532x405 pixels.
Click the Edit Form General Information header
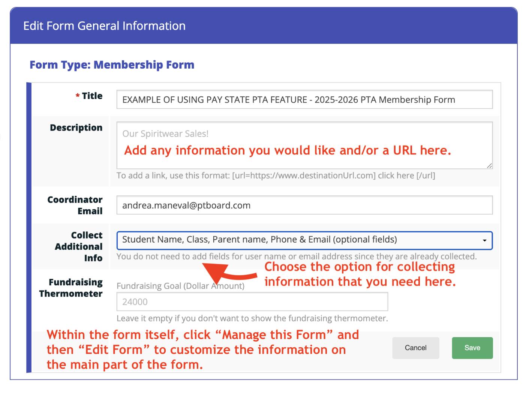104,26
